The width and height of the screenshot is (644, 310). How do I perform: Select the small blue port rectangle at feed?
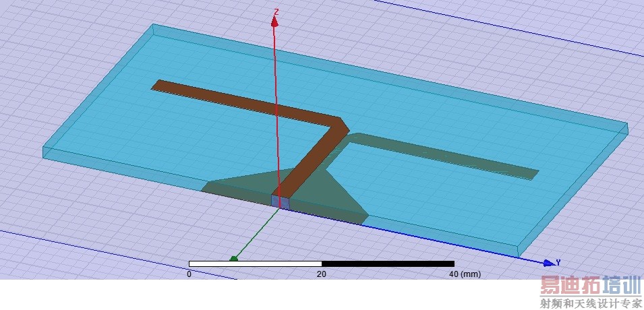(281, 201)
